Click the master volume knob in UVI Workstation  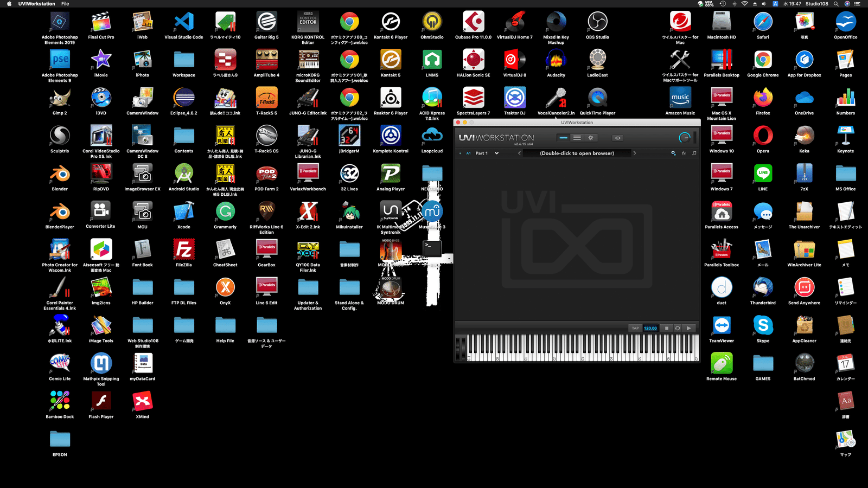click(685, 138)
